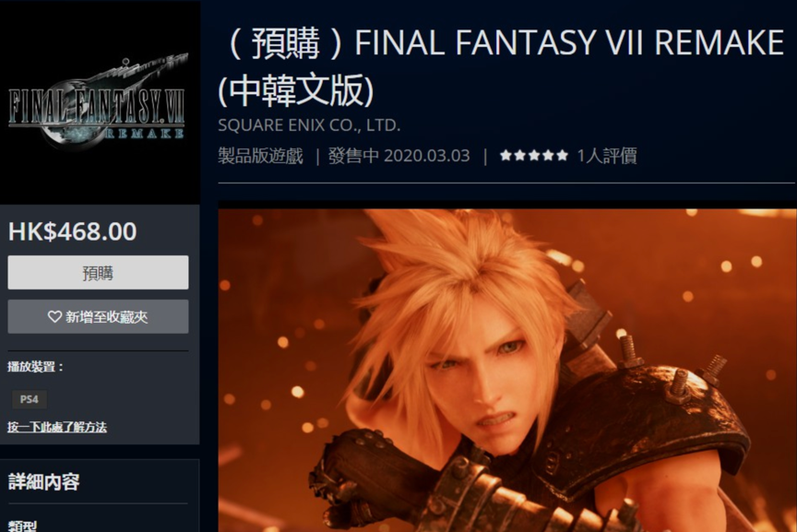Click the HK$468.00 price label

pyautogui.click(x=72, y=231)
